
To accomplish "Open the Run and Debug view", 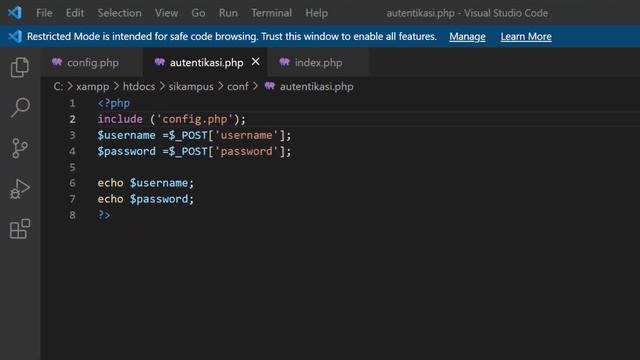I will (20, 189).
